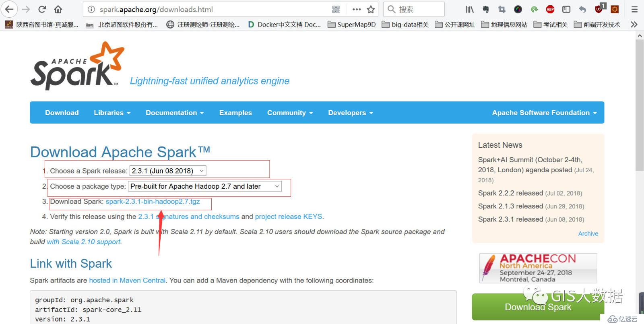Viewport: 644px width, 324px height.
Task: Open the 地理信息网站 bookmark folder
Action: (x=504, y=25)
